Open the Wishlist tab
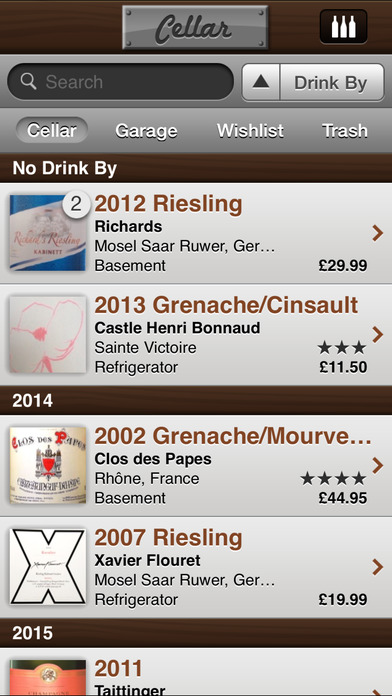The image size is (392, 696). 250,130
